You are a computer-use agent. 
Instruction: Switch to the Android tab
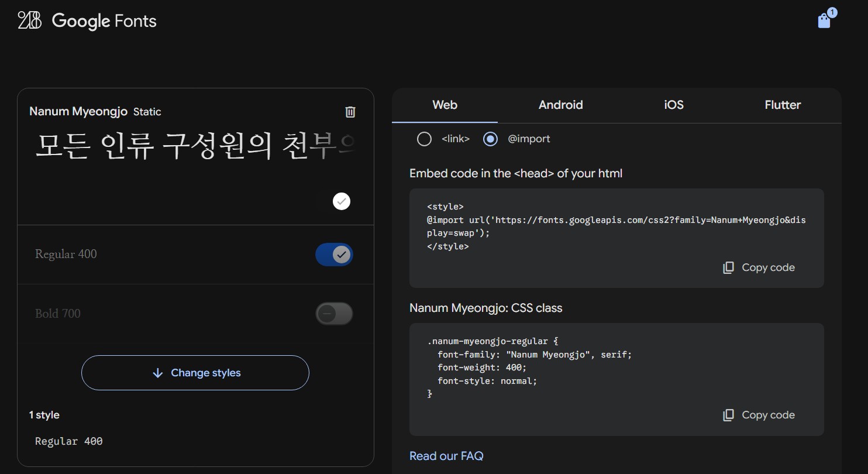pyautogui.click(x=560, y=105)
